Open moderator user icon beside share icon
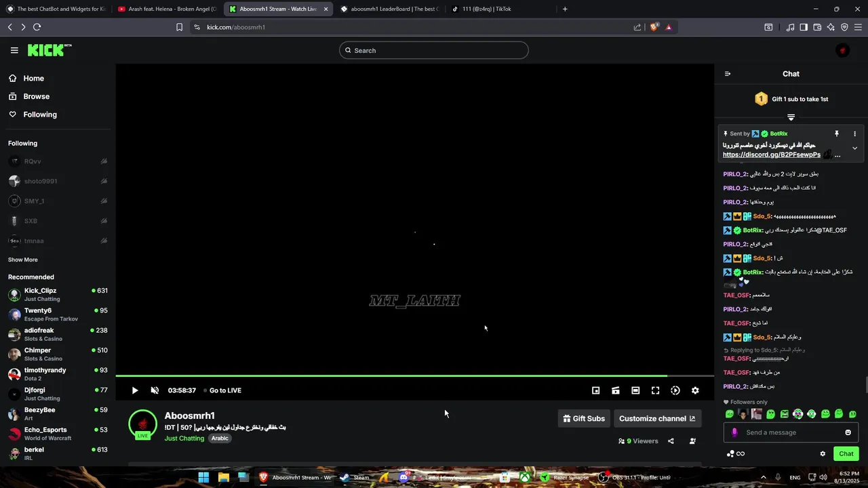Image resolution: width=868 pixels, height=488 pixels. point(692,441)
